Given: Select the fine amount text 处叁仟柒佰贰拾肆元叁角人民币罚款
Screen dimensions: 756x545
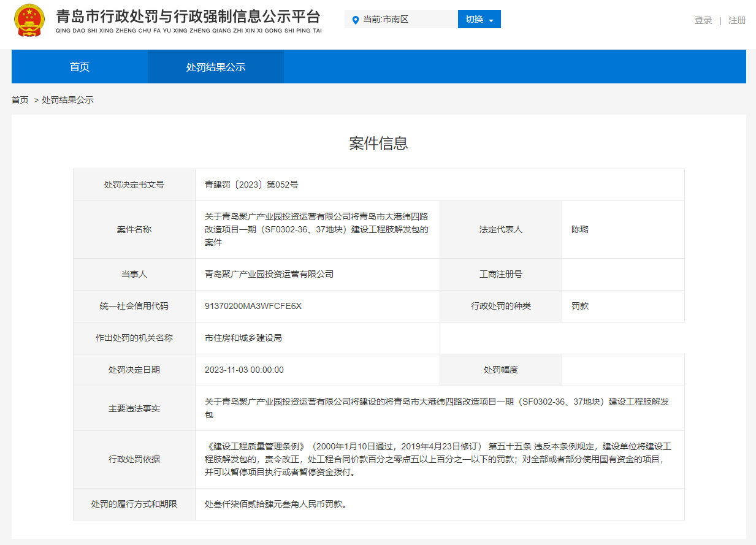Looking at the screenshot, I should click(276, 505).
